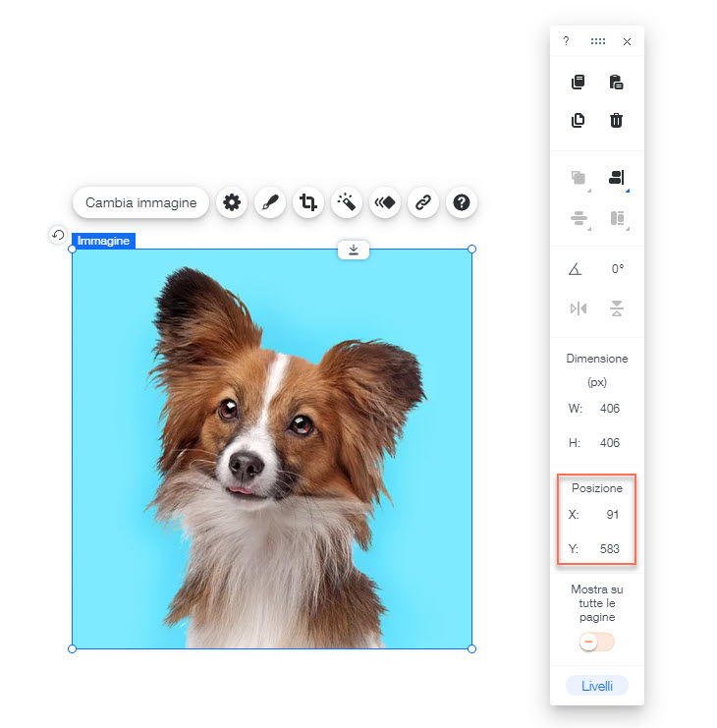Click the Livelli button
Image resolution: width=717 pixels, height=728 pixels.
click(597, 686)
